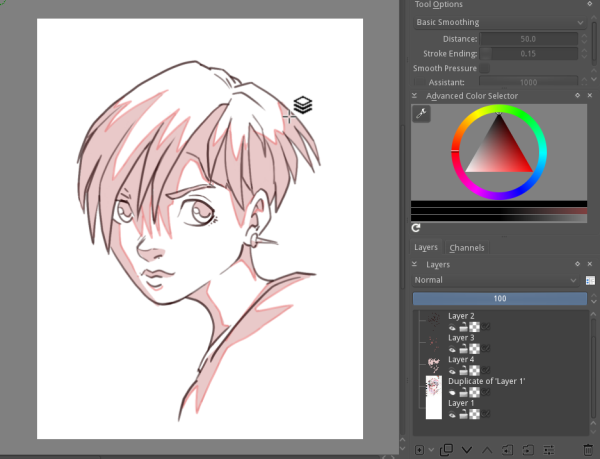Toggle visibility of Layer 4
The width and height of the screenshot is (600, 459).
tap(452, 370)
